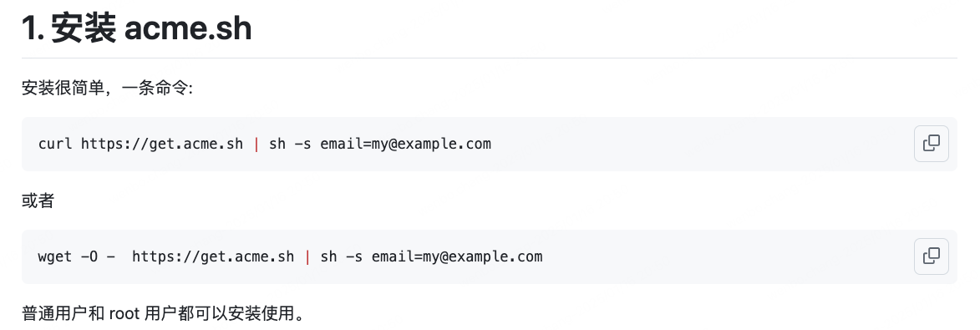This screenshot has height=330, width=980.
Task: Click the https://get.acme.sh URL in curl command
Action: [x=162, y=144]
